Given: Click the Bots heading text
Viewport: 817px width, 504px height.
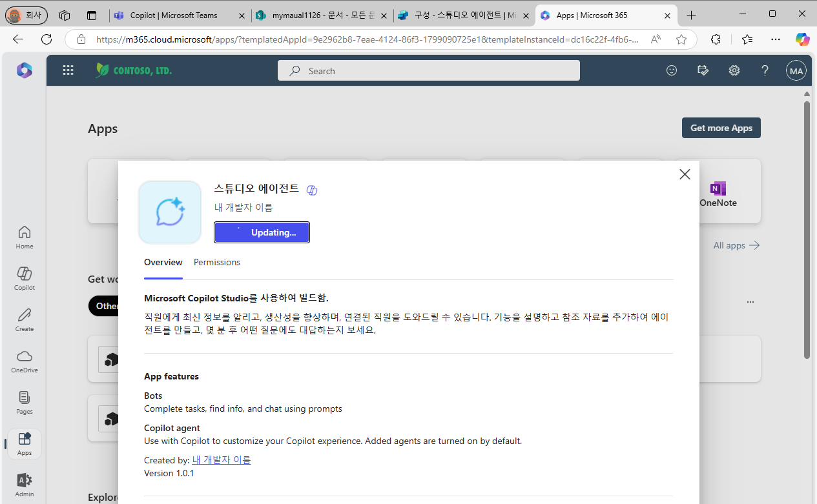Looking at the screenshot, I should pyautogui.click(x=153, y=396).
